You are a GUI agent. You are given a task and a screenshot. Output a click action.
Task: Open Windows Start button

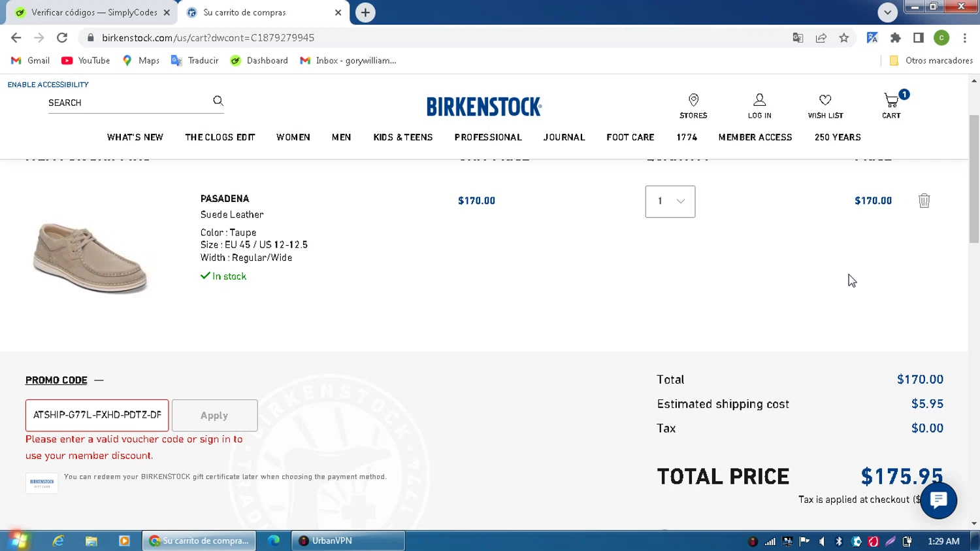(x=18, y=541)
